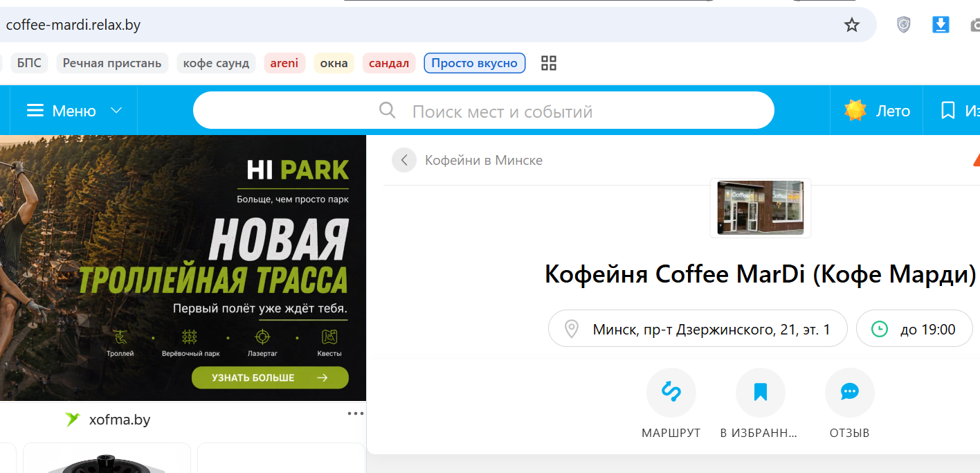Open the areni bookmark
This screenshot has width=980, height=473.
point(284,63)
